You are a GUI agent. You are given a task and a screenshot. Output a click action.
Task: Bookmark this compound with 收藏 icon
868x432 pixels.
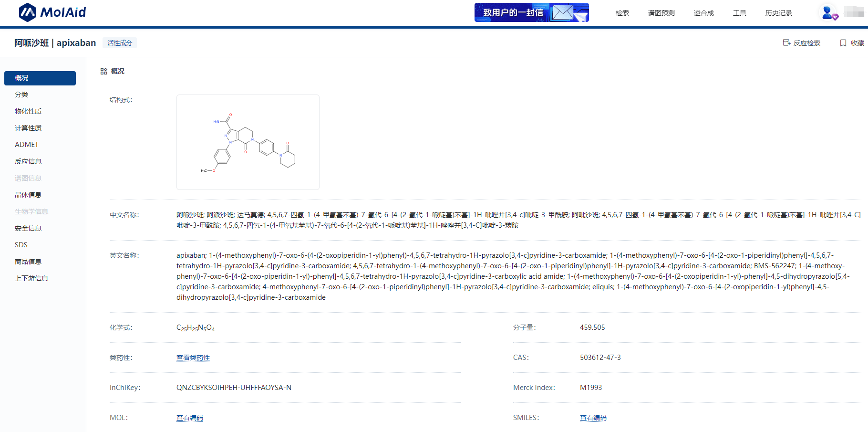point(843,43)
